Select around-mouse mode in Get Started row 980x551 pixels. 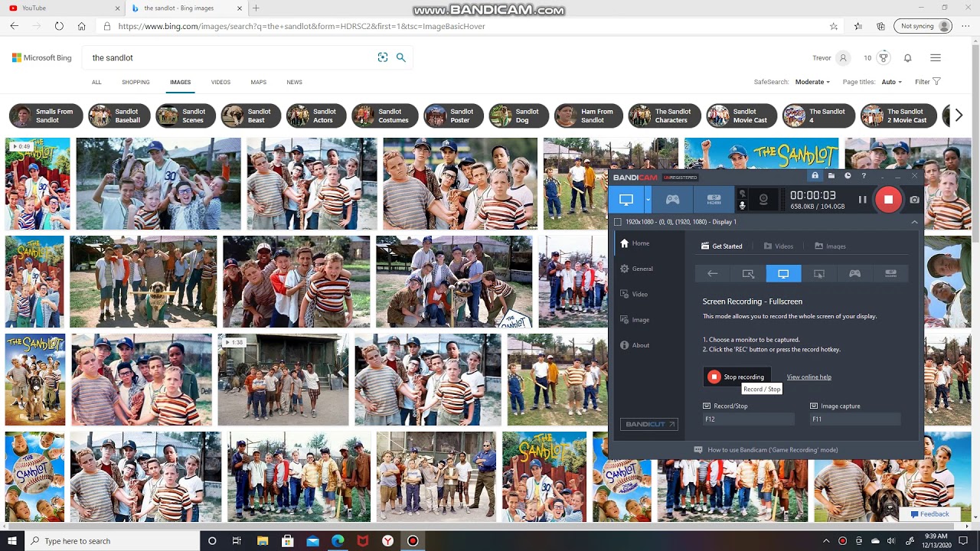[819, 273]
